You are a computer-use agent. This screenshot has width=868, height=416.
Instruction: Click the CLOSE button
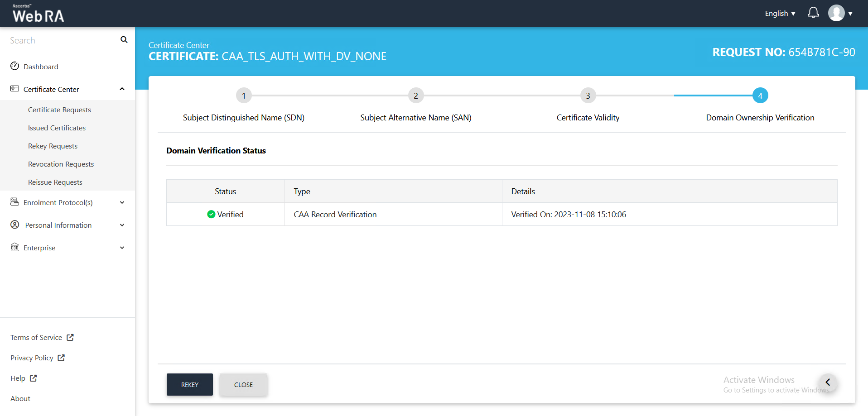tap(243, 384)
